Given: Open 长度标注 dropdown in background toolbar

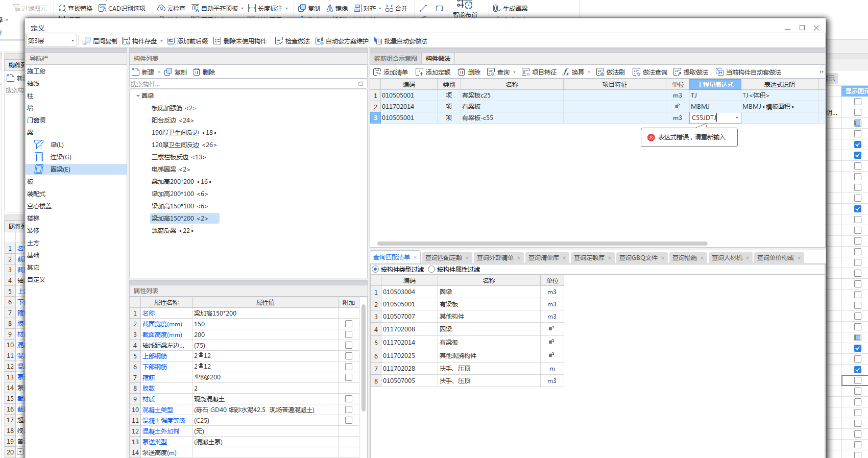Looking at the screenshot, I should point(286,9).
